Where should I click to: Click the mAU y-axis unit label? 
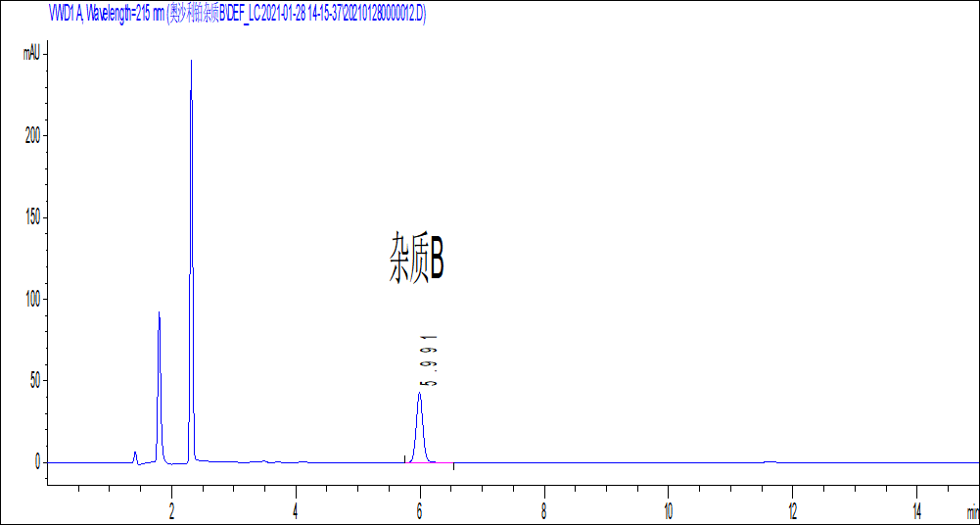point(31,54)
